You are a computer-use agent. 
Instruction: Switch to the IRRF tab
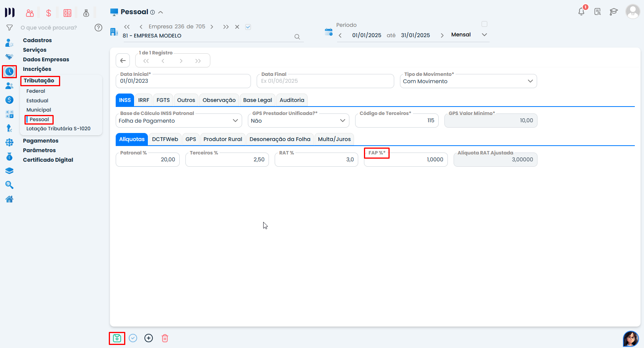coord(144,100)
